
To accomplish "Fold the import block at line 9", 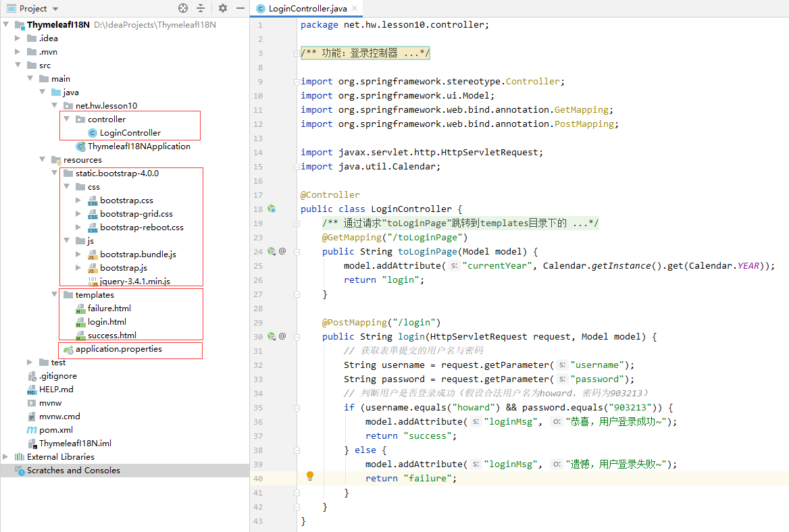I will tap(297, 82).
